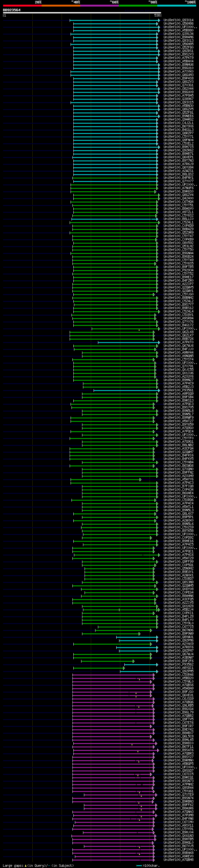Select hit UniRef100_Q5ZF80
The width and height of the screenshot is (199, 868).
point(178,47)
